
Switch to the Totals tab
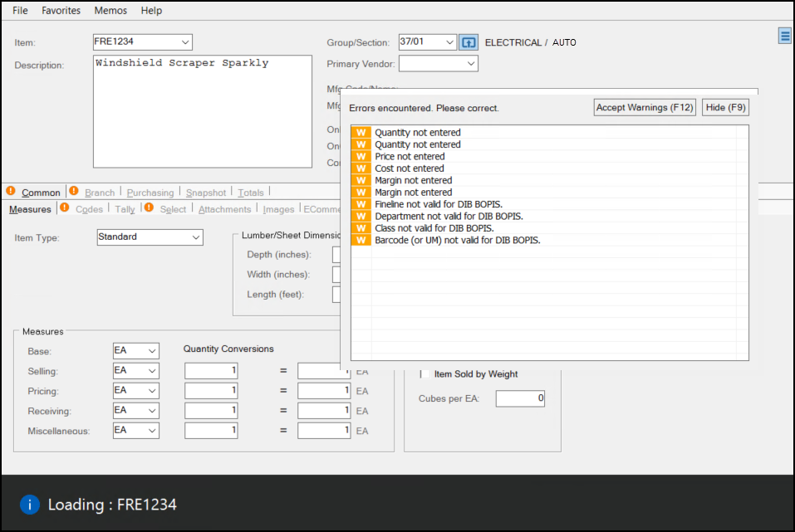251,193
